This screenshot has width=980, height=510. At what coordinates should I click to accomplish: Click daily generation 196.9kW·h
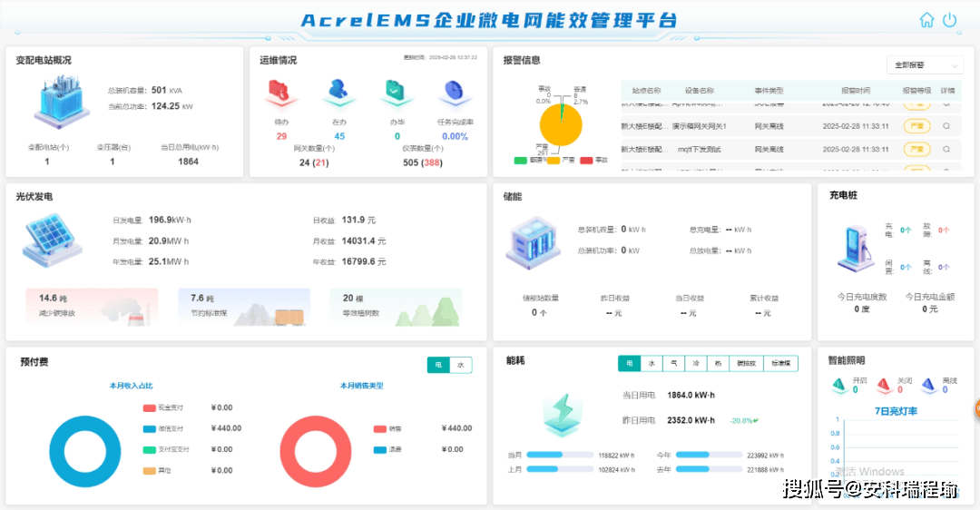pyautogui.click(x=170, y=220)
